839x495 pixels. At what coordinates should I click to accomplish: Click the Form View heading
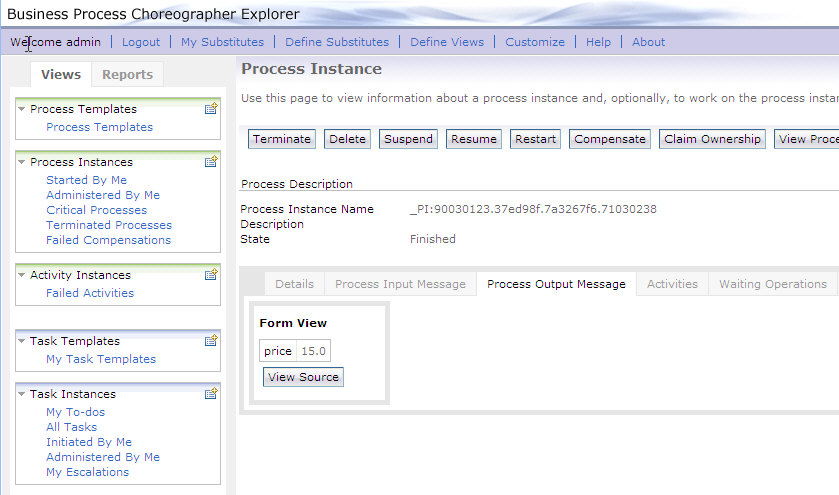293,323
